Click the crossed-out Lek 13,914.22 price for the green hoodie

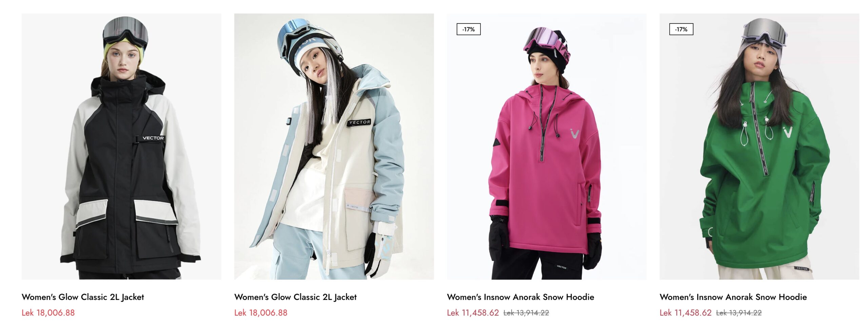[739, 313]
